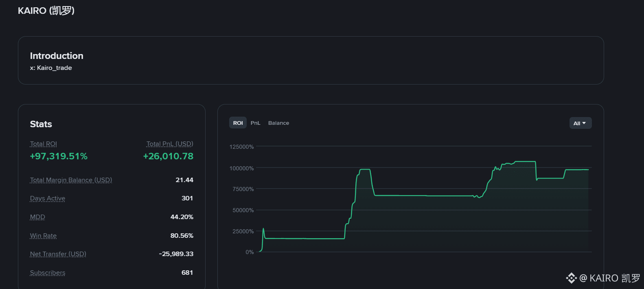
Task: Select the Balance chart tab
Action: coord(278,123)
